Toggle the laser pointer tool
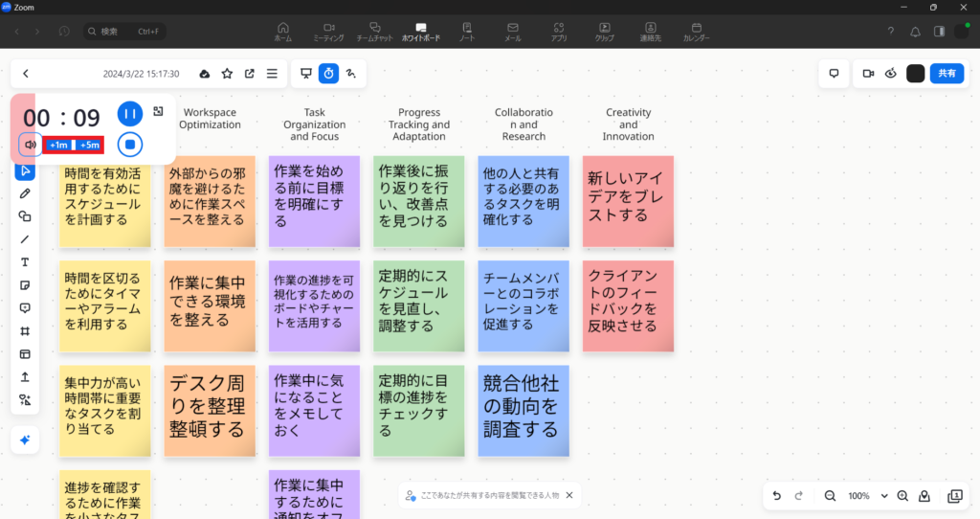Screen dimensions: 980x519 (351, 74)
